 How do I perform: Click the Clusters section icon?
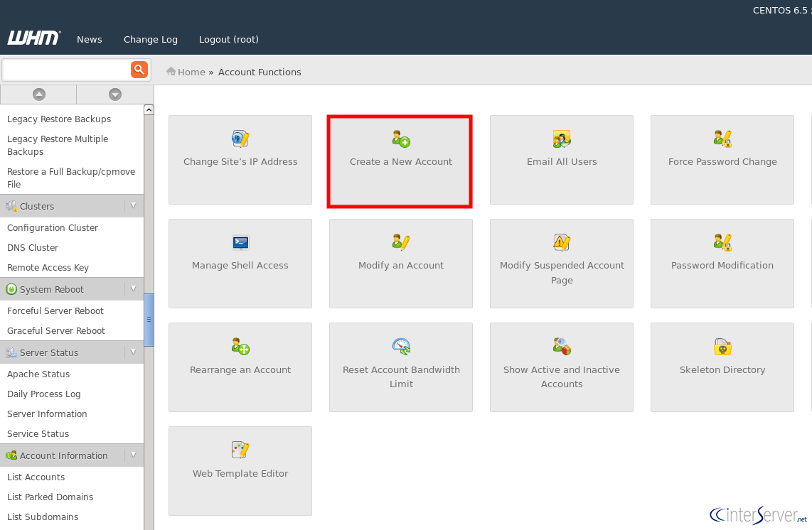11,206
